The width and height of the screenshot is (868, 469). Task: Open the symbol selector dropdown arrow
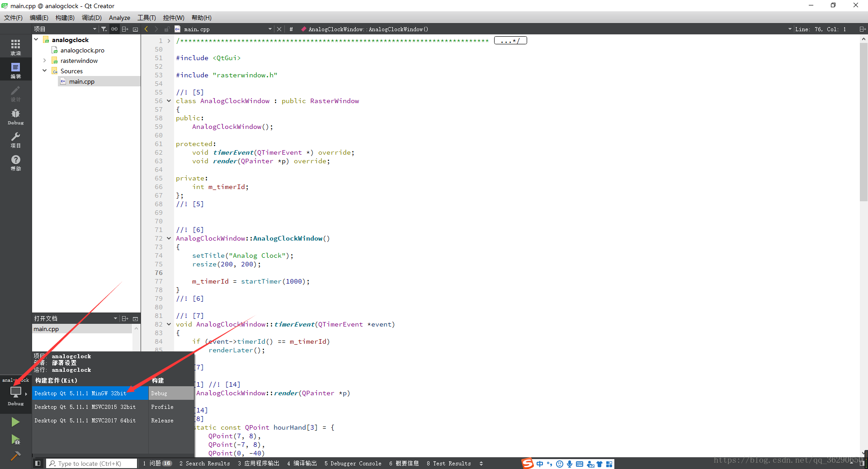[790, 29]
